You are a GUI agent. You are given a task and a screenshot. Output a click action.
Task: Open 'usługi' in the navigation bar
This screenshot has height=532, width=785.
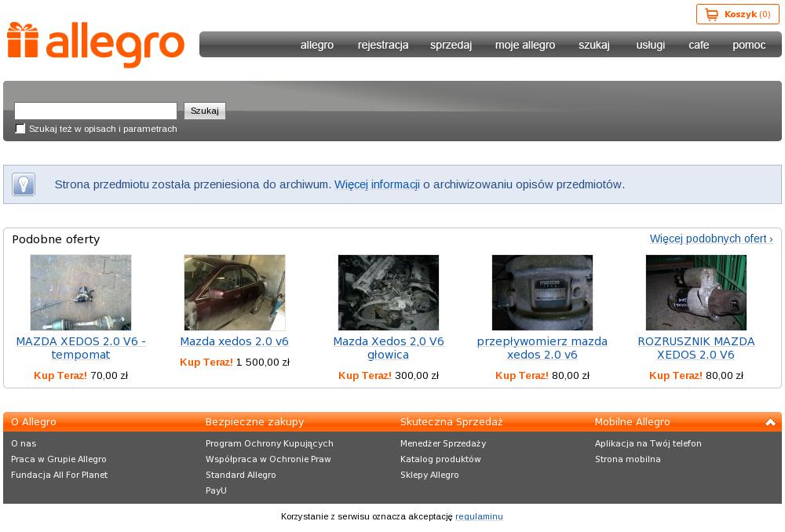pos(651,45)
